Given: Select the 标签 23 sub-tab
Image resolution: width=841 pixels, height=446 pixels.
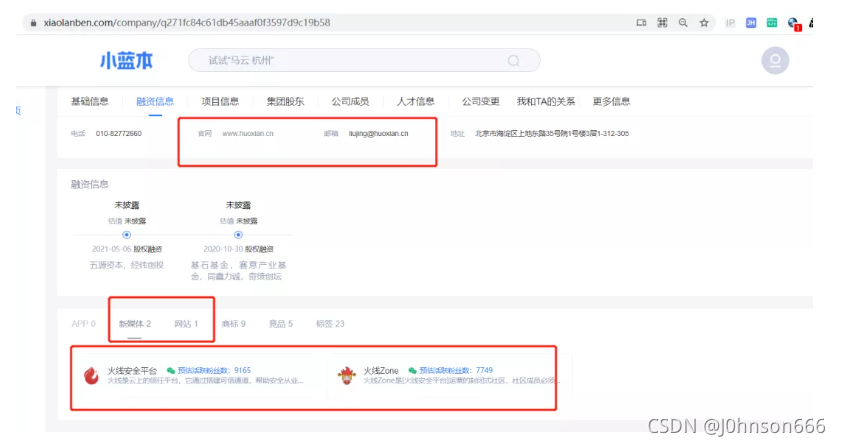Looking at the screenshot, I should tap(330, 324).
